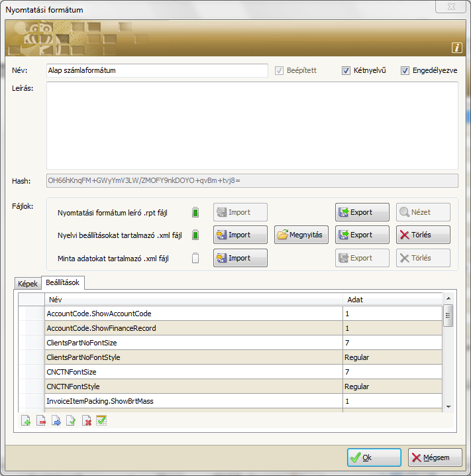Click Törlés for the language settings file
Viewport: 471px width, 476px height.
pos(423,235)
